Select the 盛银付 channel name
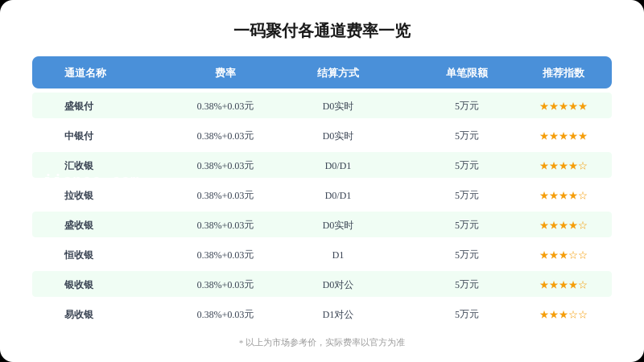 coord(79,106)
